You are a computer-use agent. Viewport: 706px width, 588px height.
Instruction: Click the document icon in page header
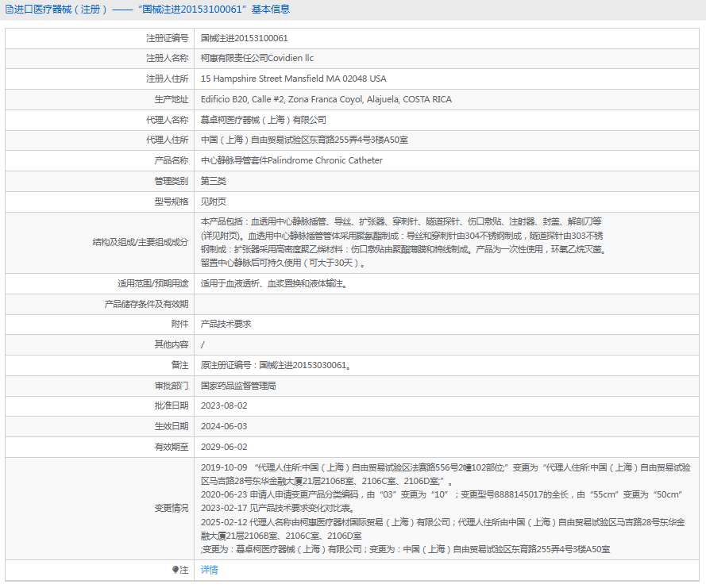point(9,10)
